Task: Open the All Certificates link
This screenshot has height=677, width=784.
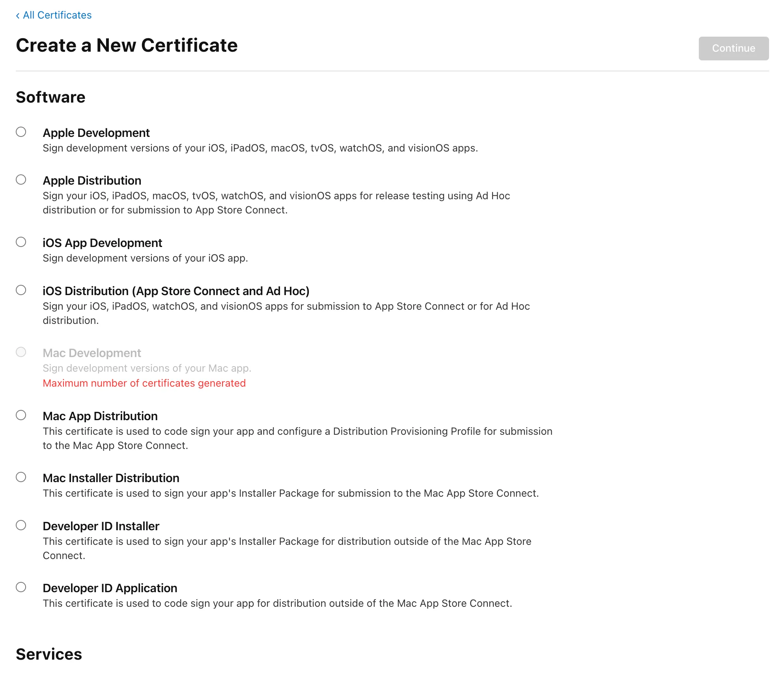Action: 57,15
